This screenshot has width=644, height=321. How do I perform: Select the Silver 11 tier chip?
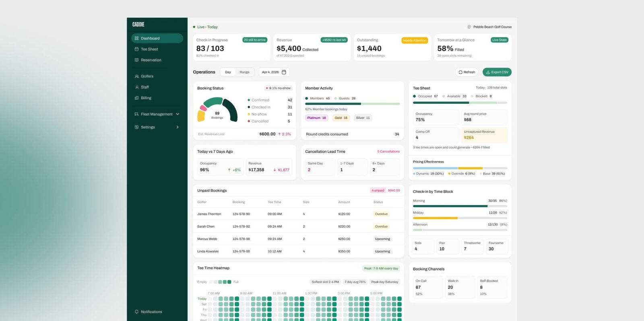coord(363,118)
